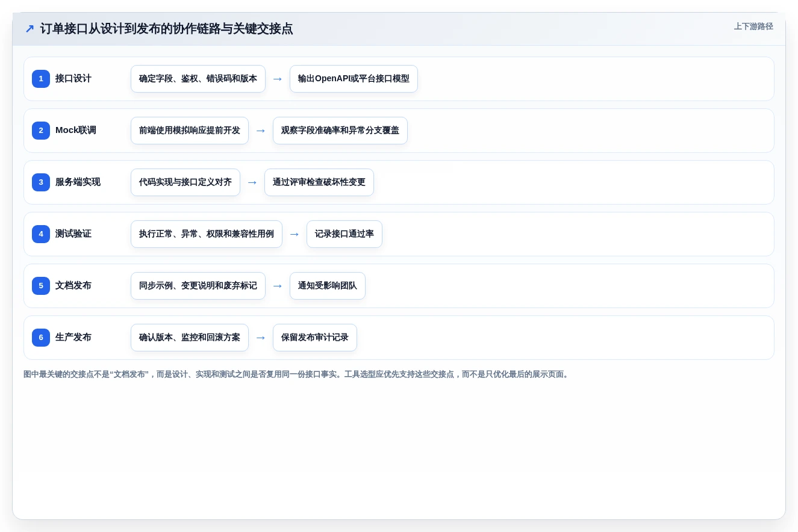Image resolution: width=798 pixels, height=532 pixels.
Task: Click the footer note starting 图中最关键的交接点
Action: point(297,374)
